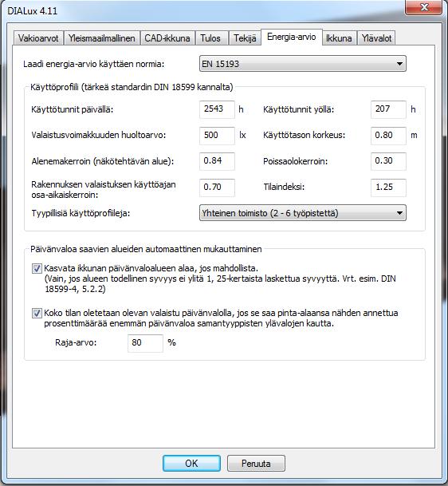Open the Yleismaailmallinen tab
Viewport: 448px width, 486px height.
[101, 38]
